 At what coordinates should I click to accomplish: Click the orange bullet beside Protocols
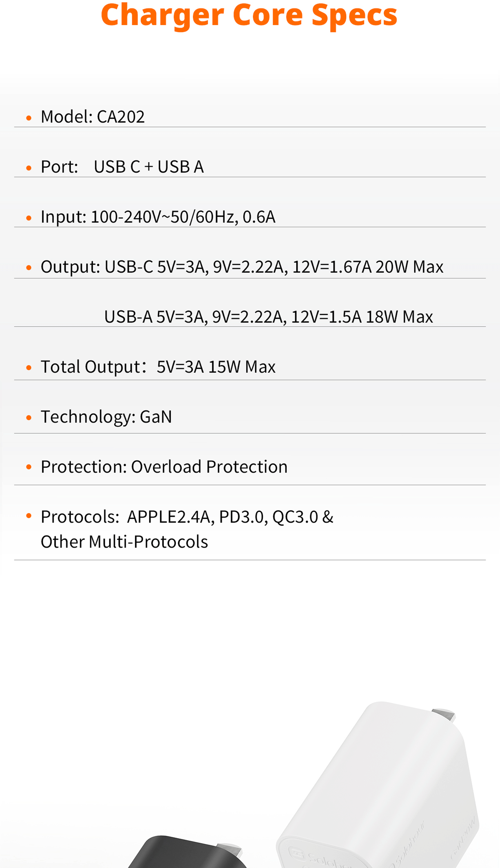point(29,516)
